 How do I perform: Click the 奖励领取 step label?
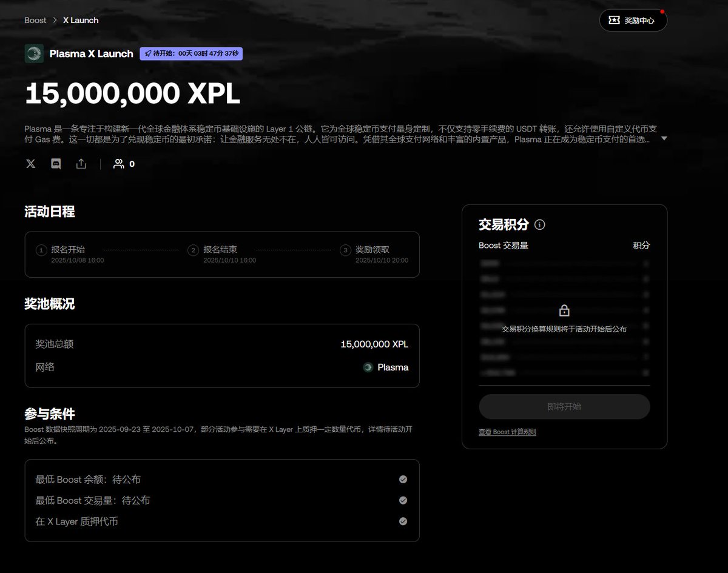tap(372, 249)
